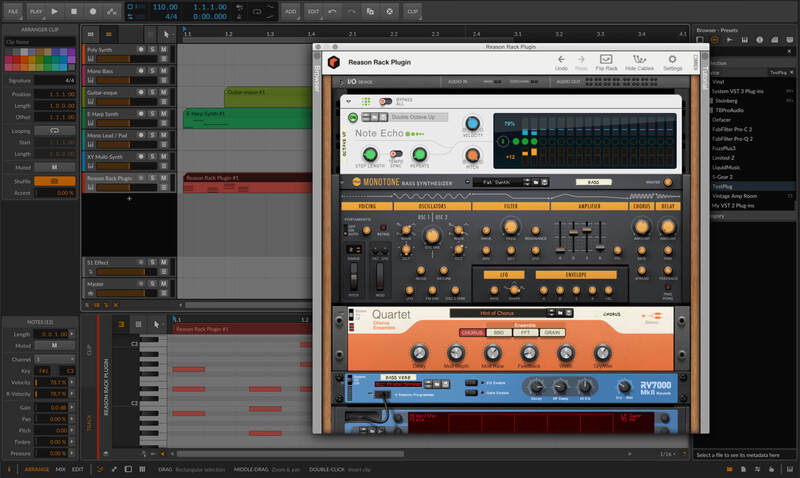Open Reason Rack Plugin Settings gear
Screen dimensions: 800x478
(x=672, y=62)
